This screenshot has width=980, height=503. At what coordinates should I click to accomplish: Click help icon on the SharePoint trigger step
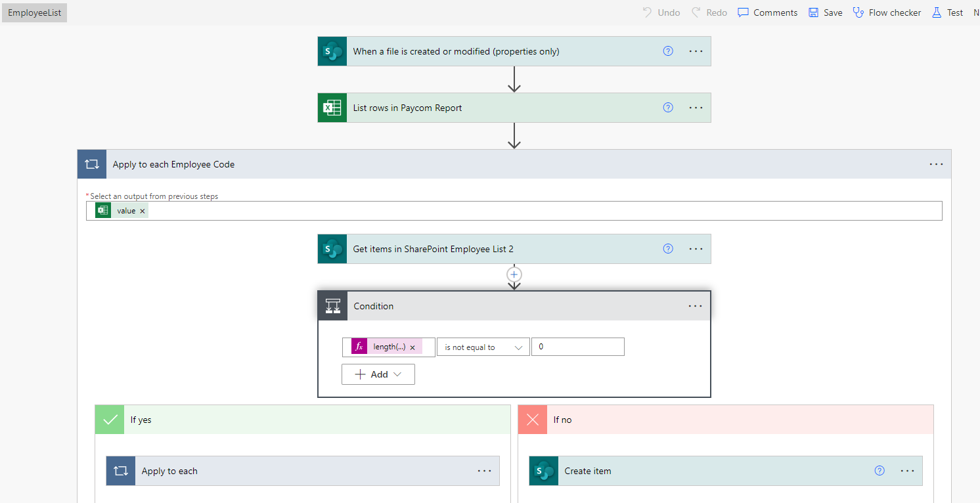[x=668, y=51]
